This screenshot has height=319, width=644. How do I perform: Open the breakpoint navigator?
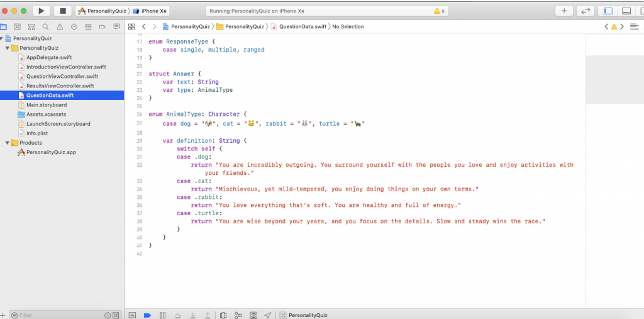pos(103,26)
